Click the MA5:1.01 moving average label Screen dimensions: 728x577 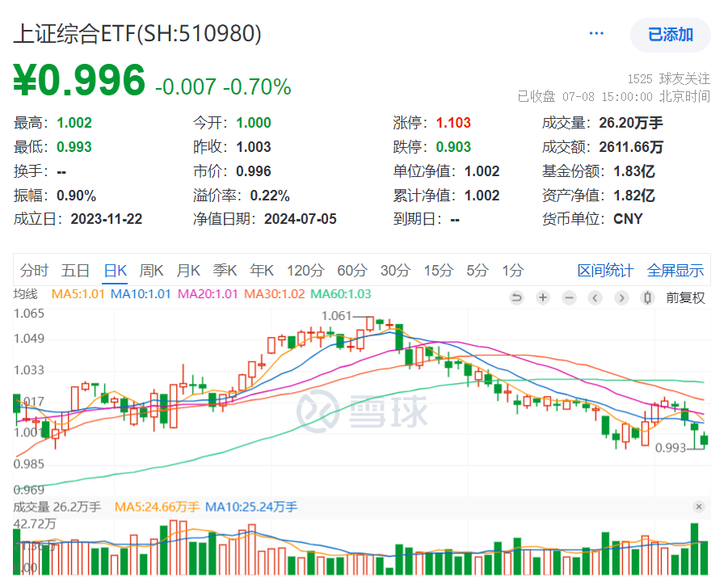click(78, 294)
